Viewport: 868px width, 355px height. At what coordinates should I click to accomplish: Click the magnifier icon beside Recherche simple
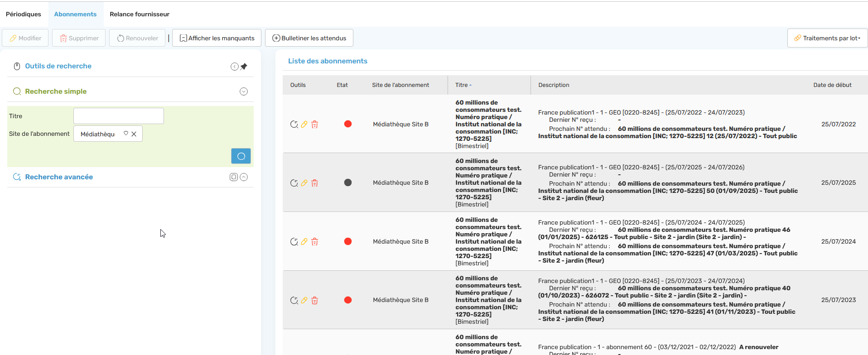point(17,91)
